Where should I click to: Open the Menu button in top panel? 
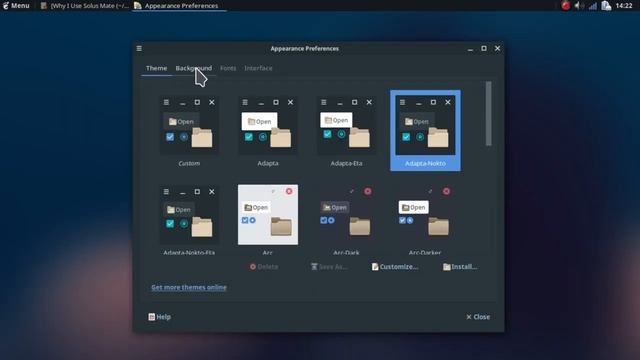tap(16, 5)
